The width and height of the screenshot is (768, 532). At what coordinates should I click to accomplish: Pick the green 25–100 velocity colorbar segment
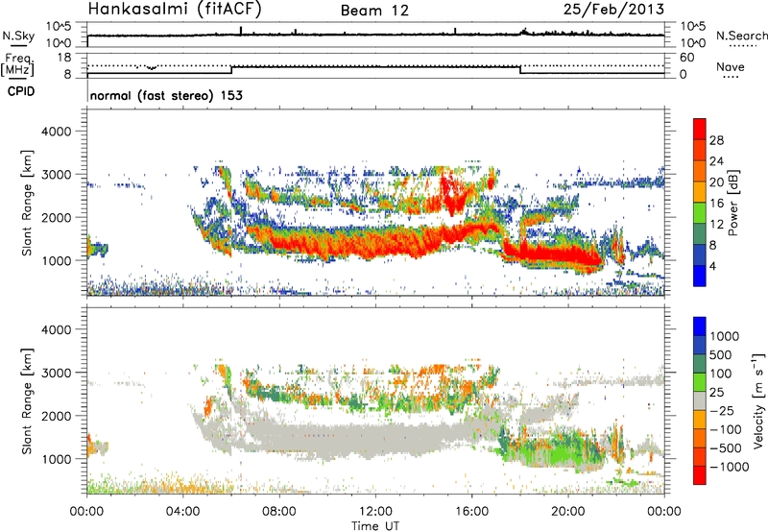point(700,382)
